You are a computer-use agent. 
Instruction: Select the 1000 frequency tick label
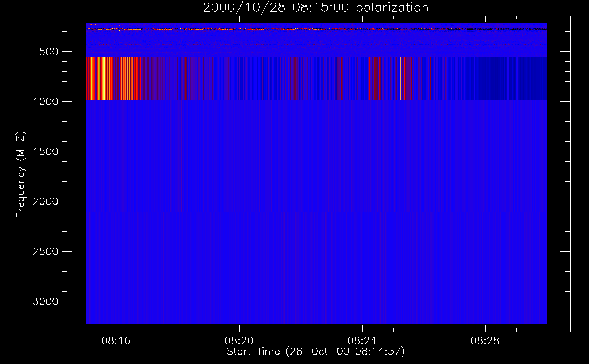point(46,102)
